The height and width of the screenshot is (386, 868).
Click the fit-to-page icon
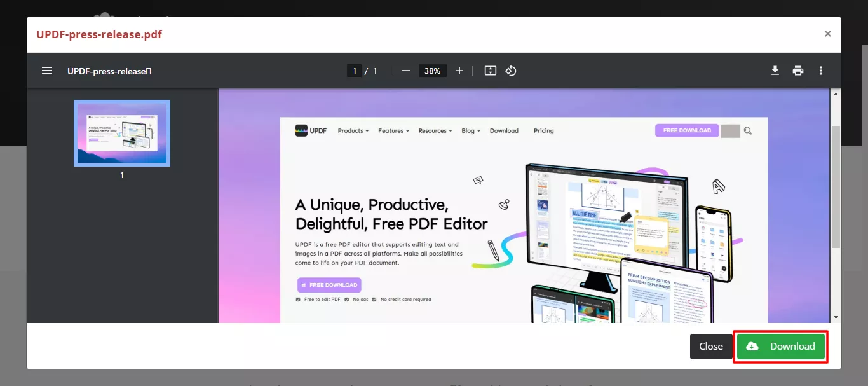490,71
